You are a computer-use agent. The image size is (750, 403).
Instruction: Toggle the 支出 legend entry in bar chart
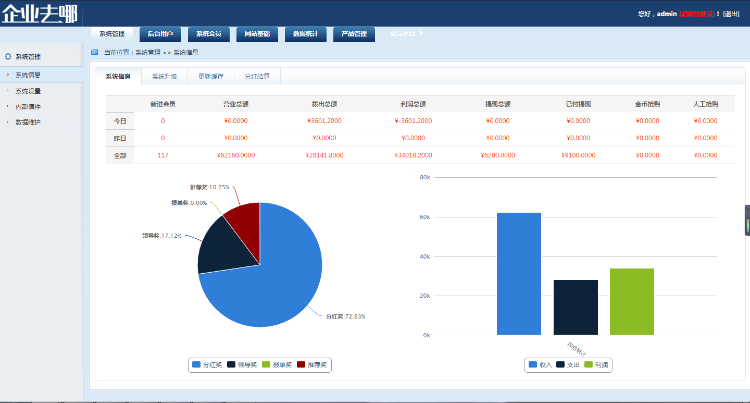point(568,365)
